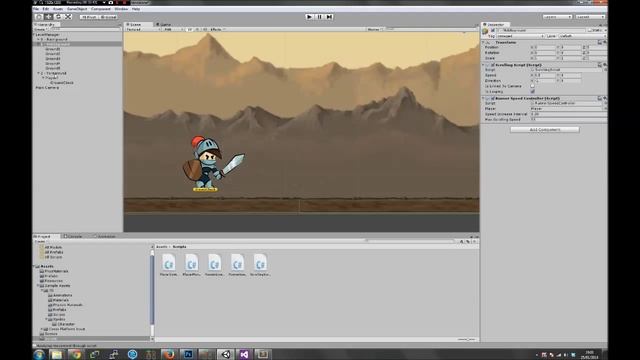This screenshot has width=640, height=360.
Task: Select All Prefabs in Favorites
Action: [x=53, y=252]
